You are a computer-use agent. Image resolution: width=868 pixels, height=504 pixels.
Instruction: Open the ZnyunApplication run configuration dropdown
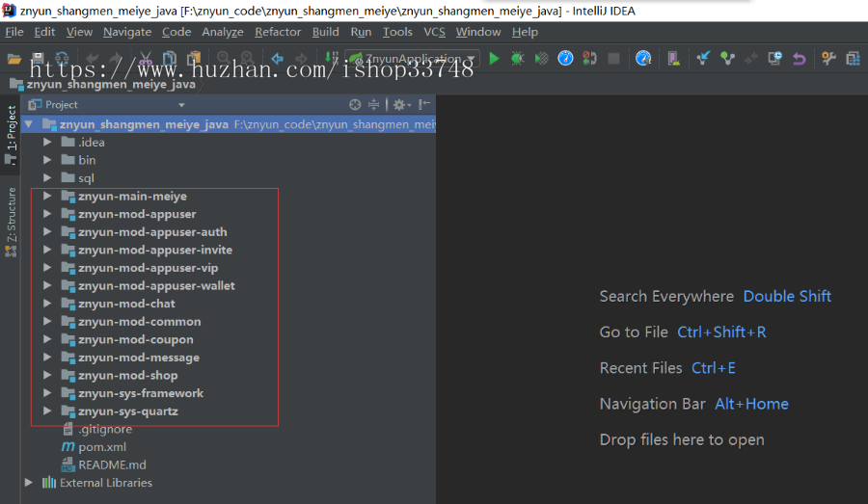[x=412, y=59]
